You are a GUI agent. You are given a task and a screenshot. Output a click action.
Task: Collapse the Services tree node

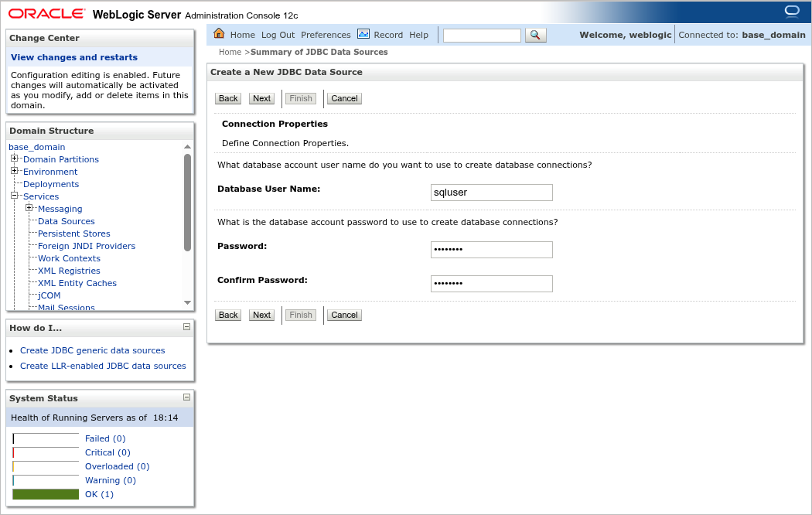14,196
